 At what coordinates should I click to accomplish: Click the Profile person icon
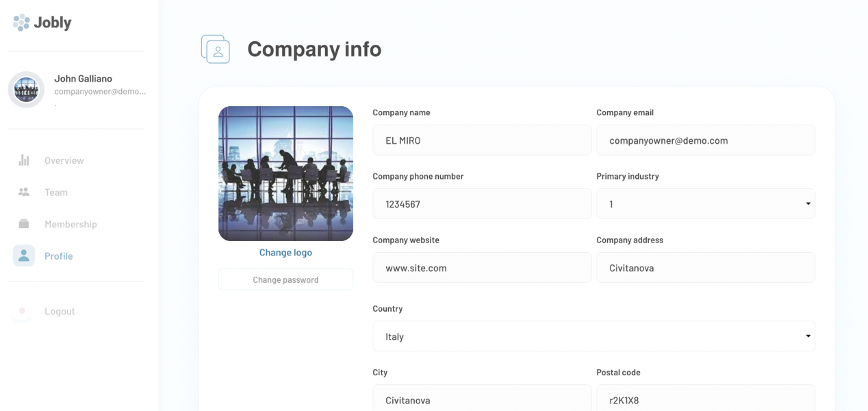[24, 256]
